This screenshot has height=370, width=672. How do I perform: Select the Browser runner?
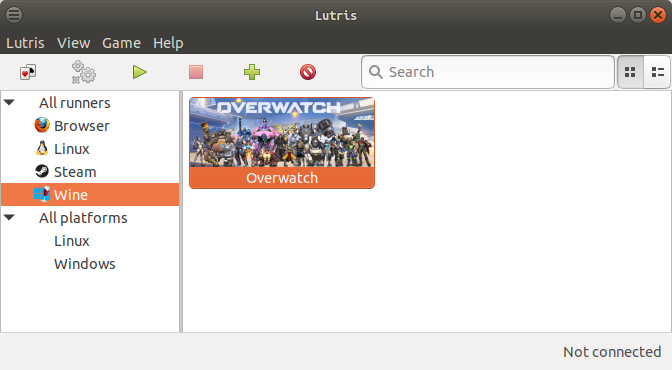(81, 126)
